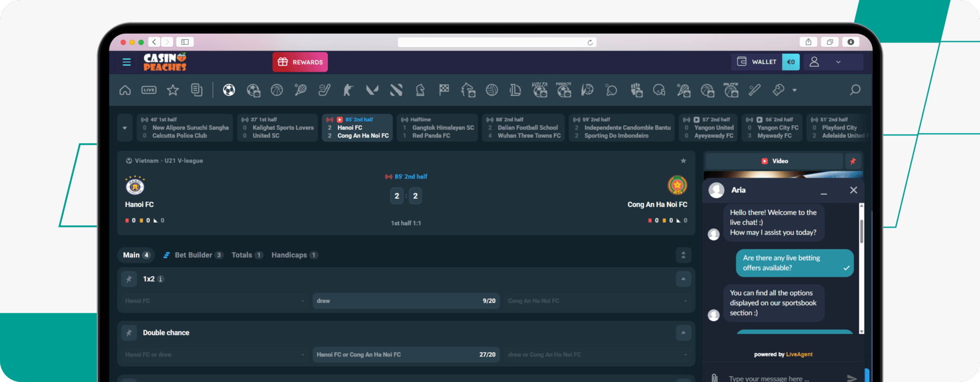Click the REWARDS button

point(300,62)
